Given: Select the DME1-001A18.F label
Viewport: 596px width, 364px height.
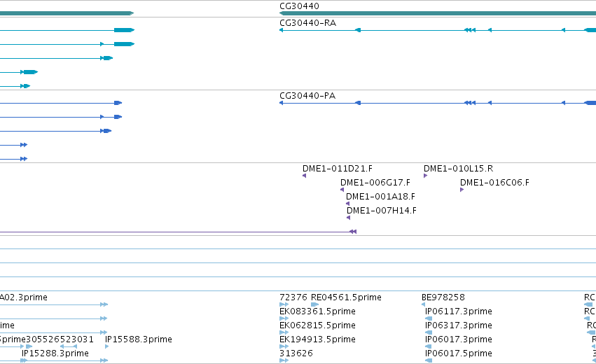Looking at the screenshot, I should tap(380, 197).
